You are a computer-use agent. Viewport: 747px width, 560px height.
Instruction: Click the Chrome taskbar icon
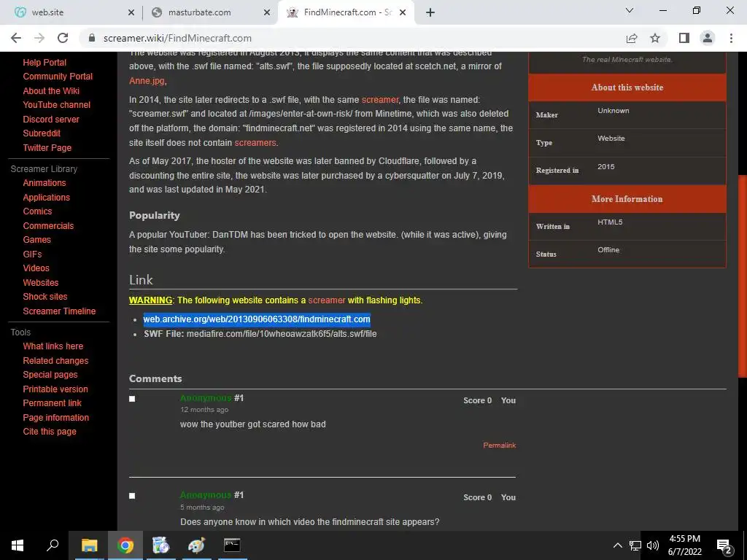[x=125, y=545]
